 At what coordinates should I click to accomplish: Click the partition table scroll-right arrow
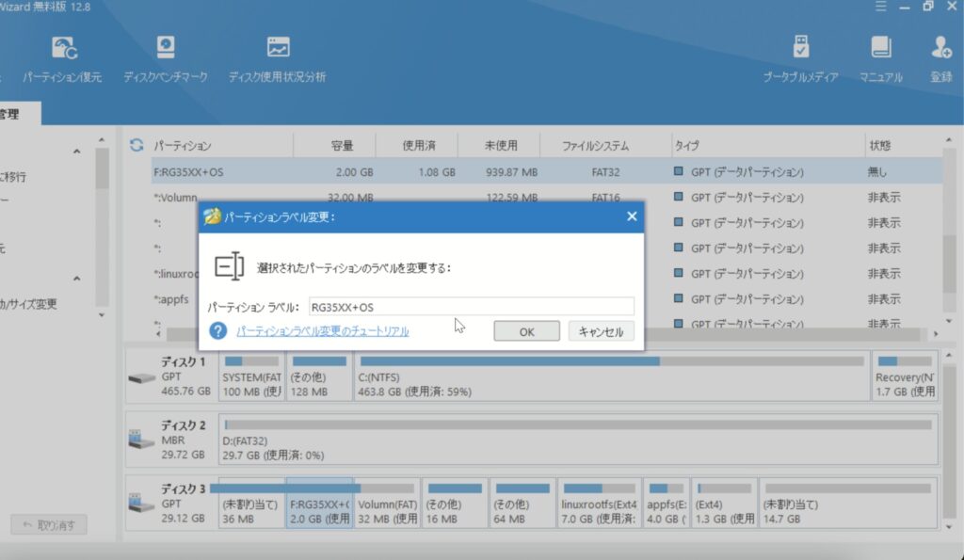(x=936, y=334)
